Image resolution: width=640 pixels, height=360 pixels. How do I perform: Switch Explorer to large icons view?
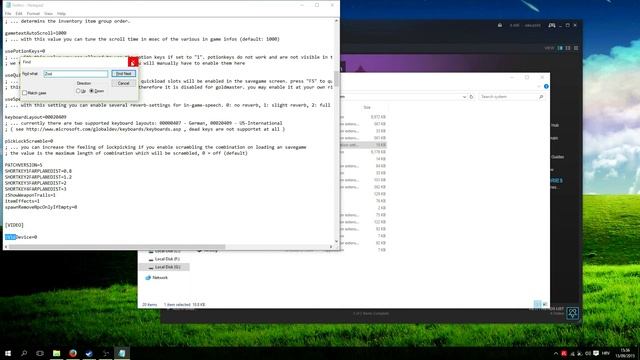tap(545, 304)
